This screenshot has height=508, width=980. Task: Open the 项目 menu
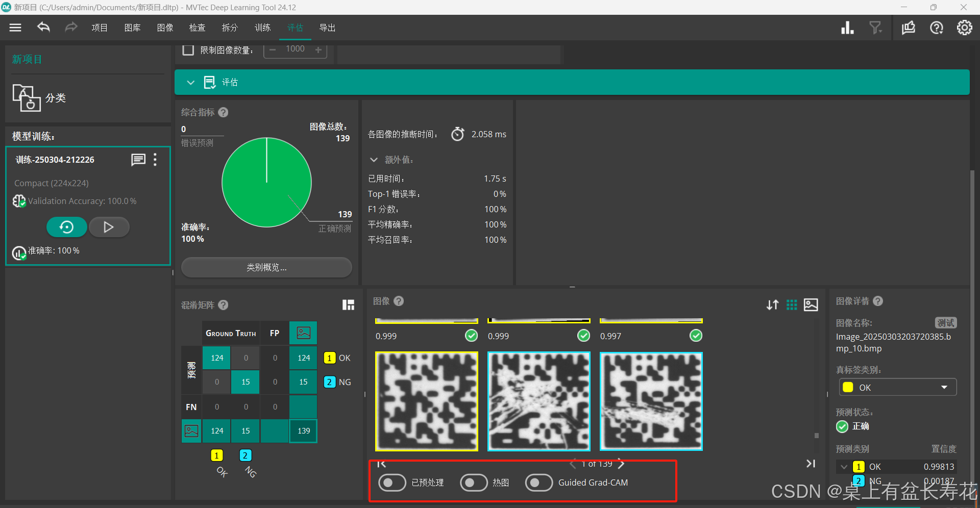[x=100, y=28]
